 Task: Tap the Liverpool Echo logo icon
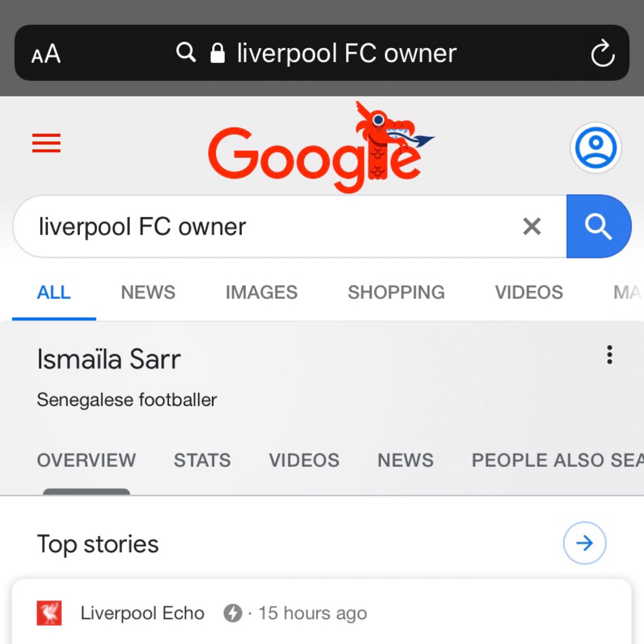[49, 613]
